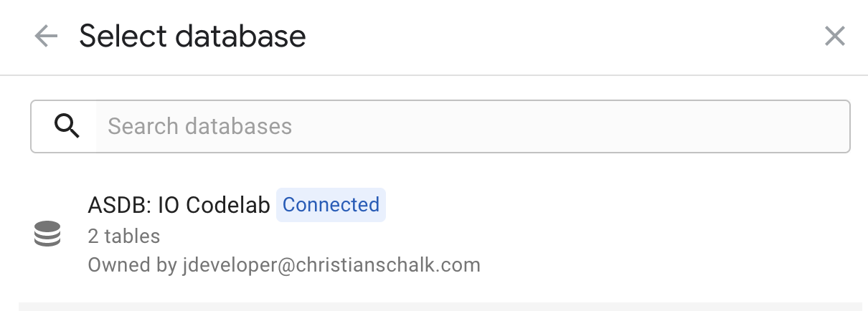Click the magnifying glass search icon

coord(67,126)
